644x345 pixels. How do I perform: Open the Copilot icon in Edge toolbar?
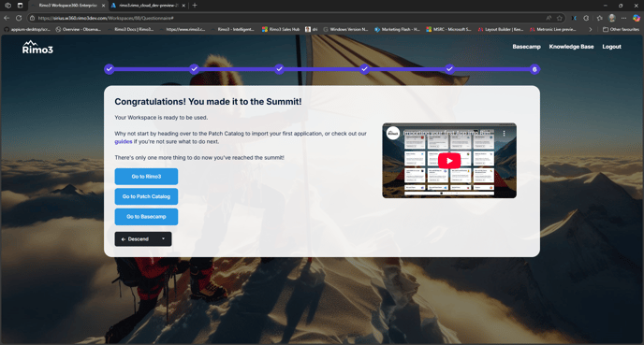coord(636,18)
